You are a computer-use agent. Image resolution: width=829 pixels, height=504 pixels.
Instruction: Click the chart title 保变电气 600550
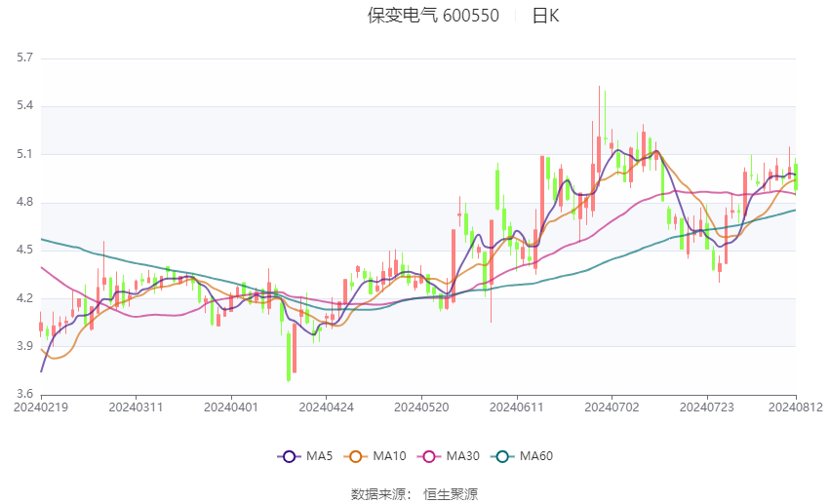433,16
